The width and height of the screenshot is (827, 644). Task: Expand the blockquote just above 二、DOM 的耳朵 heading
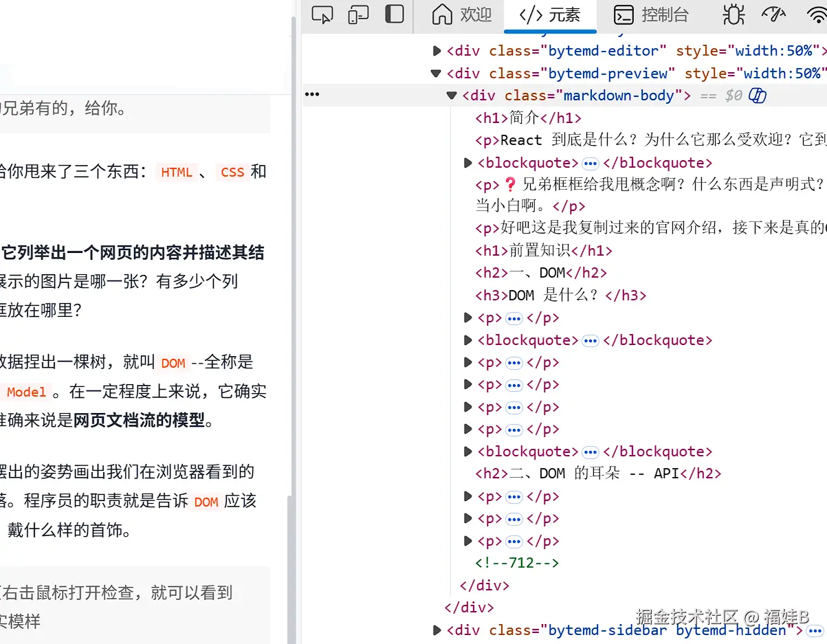468,452
